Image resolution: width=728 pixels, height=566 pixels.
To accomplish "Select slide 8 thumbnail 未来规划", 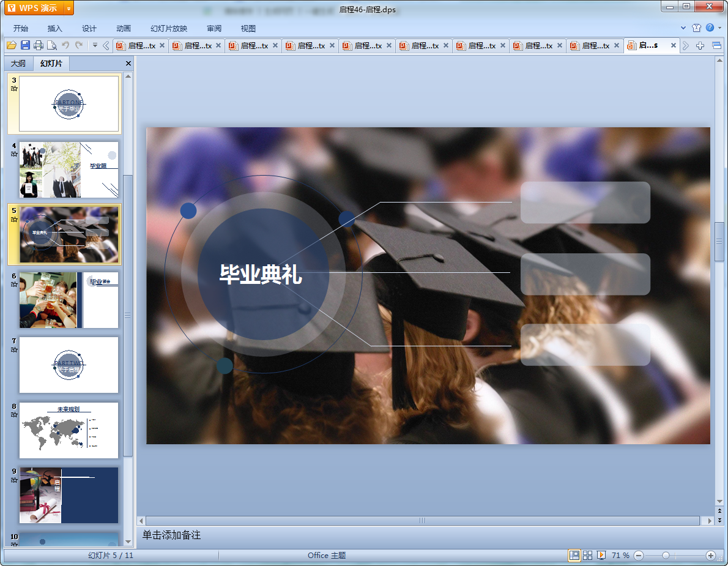I will tap(69, 430).
